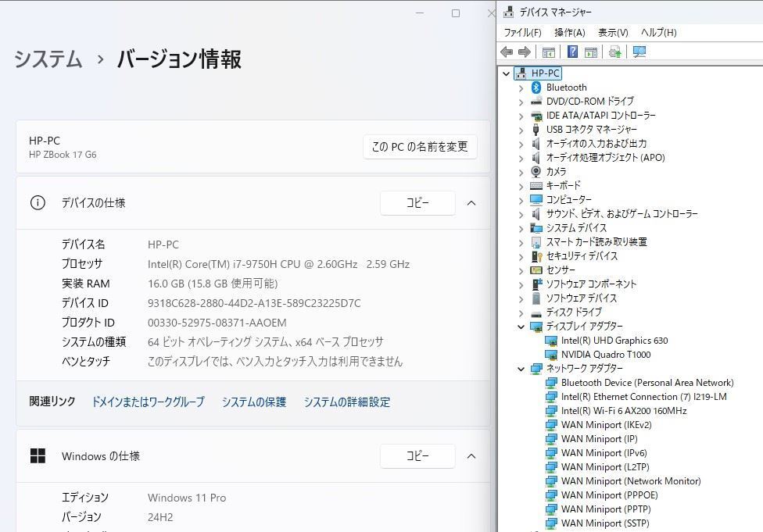
Task: Open the 表示(V) menu
Action: pyautogui.click(x=613, y=33)
